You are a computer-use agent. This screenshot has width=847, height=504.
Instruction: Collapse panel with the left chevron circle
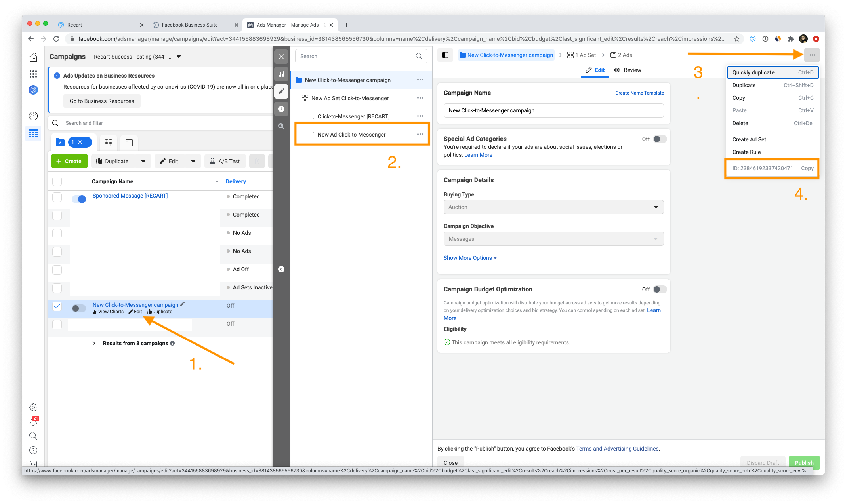(x=281, y=269)
